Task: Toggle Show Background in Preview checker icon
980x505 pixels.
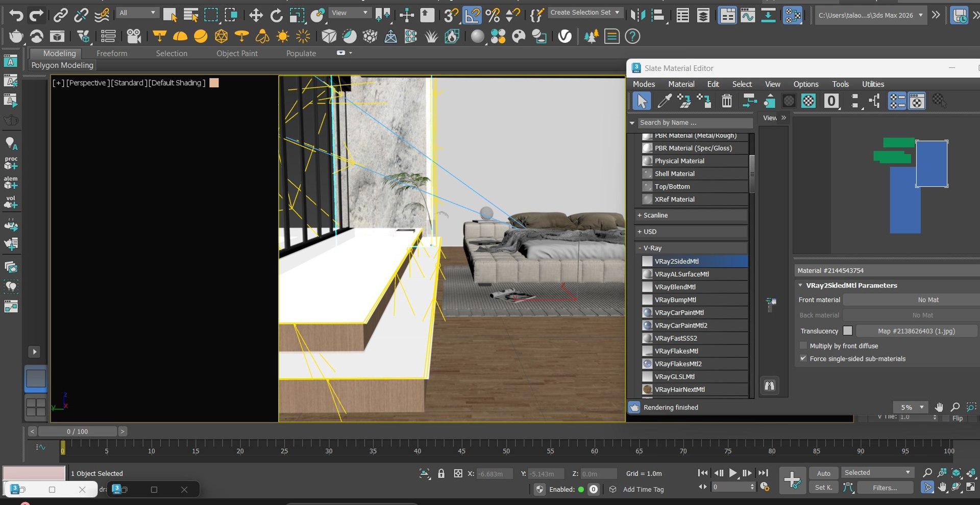Action: click(x=808, y=101)
